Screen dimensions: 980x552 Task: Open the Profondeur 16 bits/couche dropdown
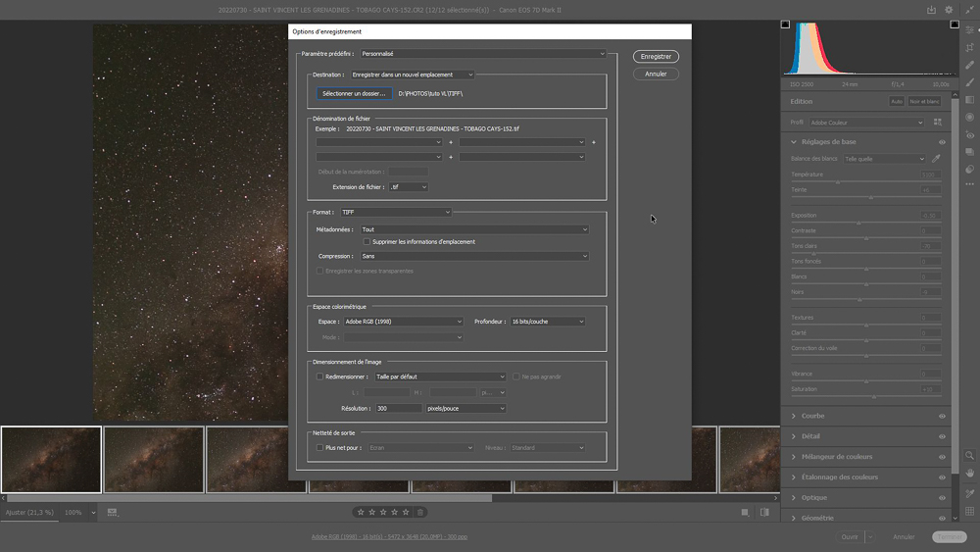click(x=548, y=322)
